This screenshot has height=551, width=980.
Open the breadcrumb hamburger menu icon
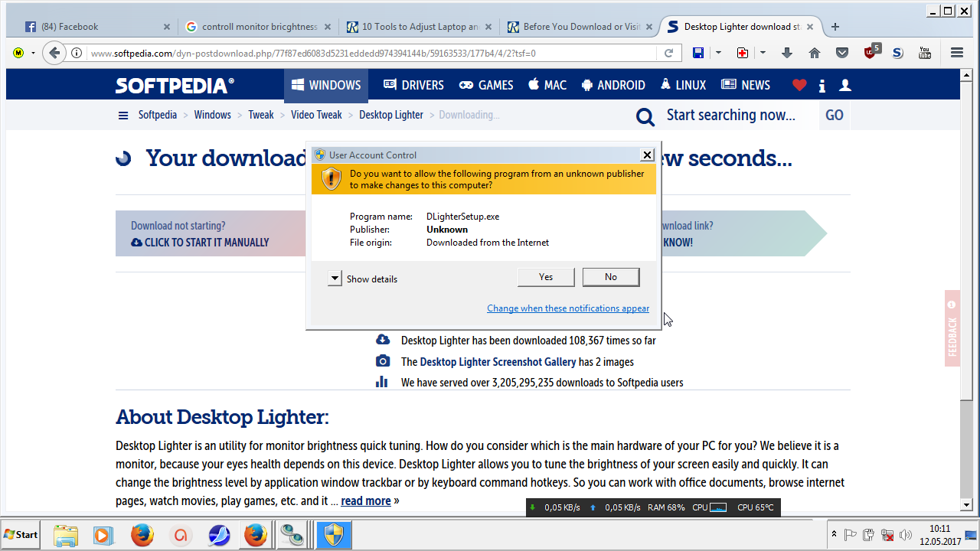click(x=123, y=116)
